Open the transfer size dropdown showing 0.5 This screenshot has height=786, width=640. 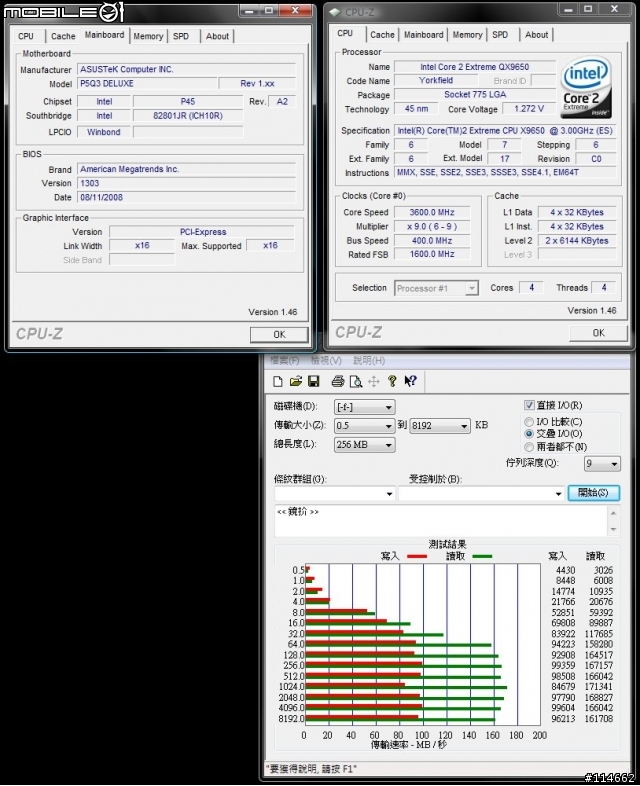[364, 426]
